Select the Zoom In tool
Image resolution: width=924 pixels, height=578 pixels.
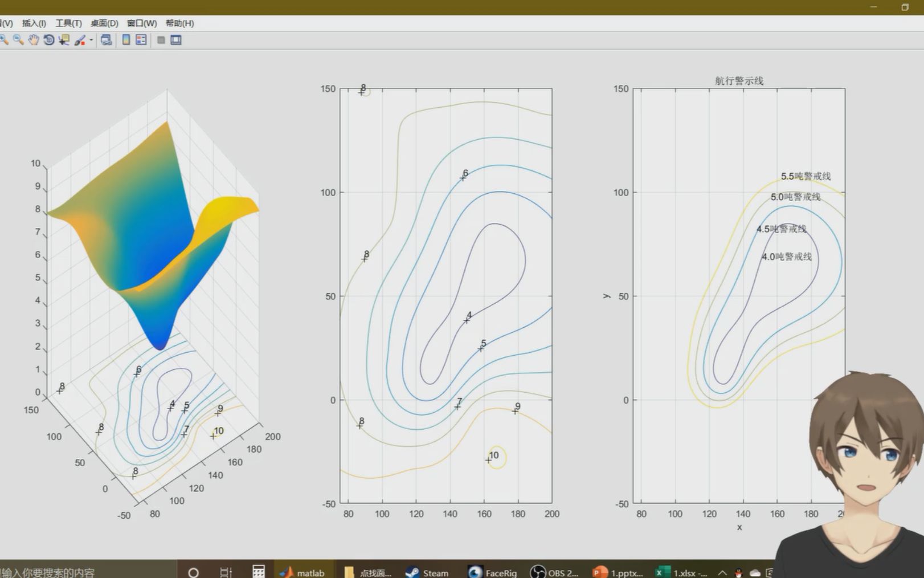(4, 40)
